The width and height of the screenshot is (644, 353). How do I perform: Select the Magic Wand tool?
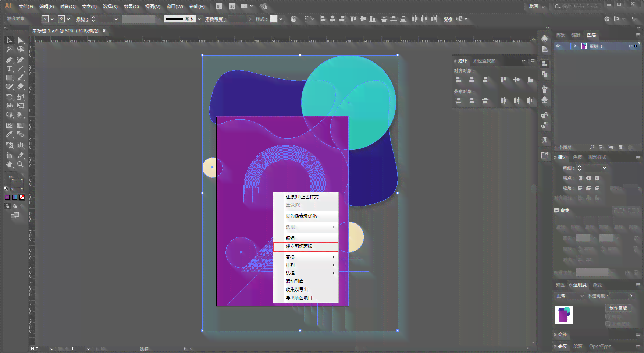coord(9,49)
